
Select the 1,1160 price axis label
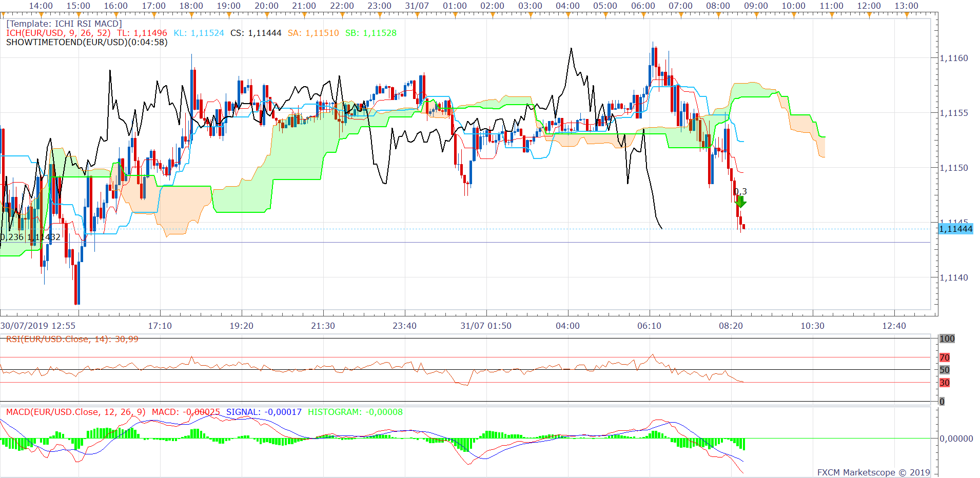[x=954, y=58]
